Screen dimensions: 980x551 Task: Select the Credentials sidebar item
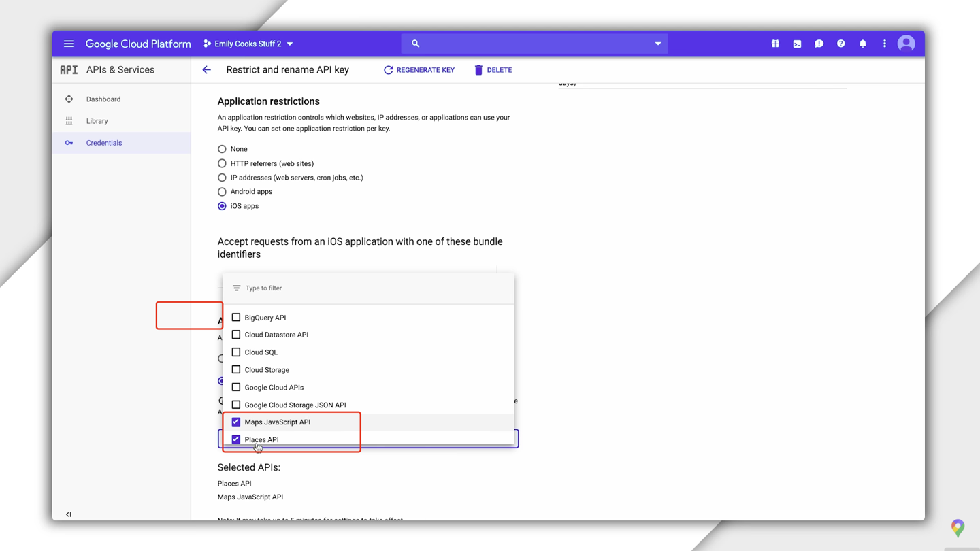121,143
